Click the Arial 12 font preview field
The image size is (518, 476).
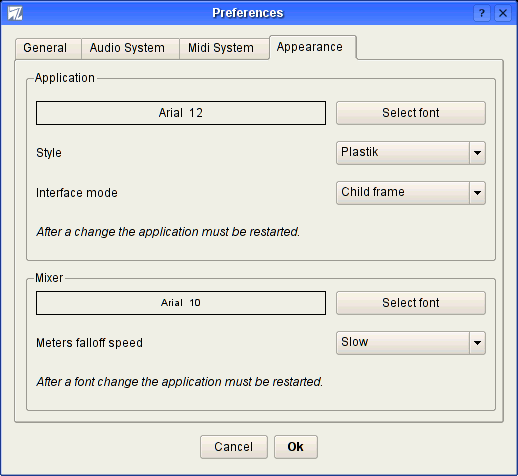pyautogui.click(x=181, y=113)
